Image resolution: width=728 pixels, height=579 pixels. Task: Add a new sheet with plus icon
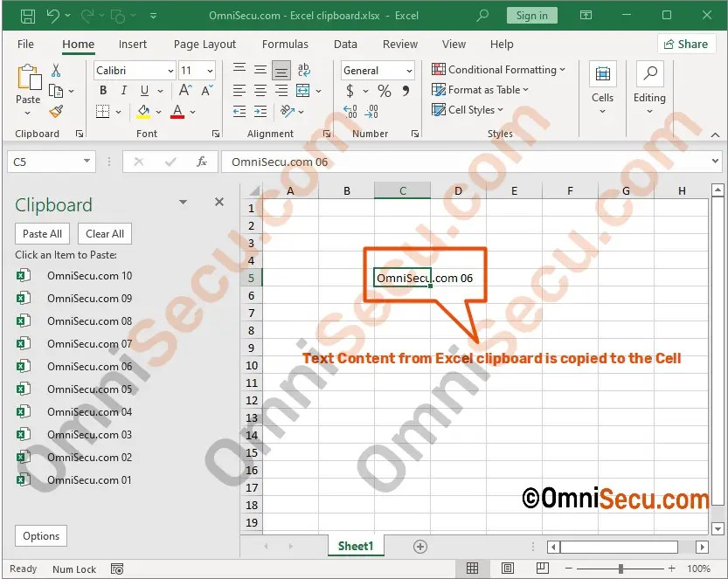(420, 547)
